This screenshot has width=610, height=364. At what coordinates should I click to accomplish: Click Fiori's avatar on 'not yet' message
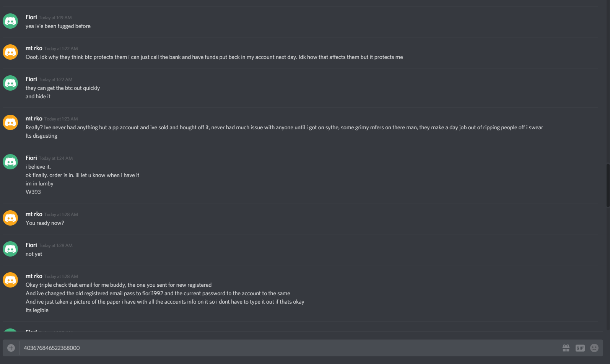10,249
